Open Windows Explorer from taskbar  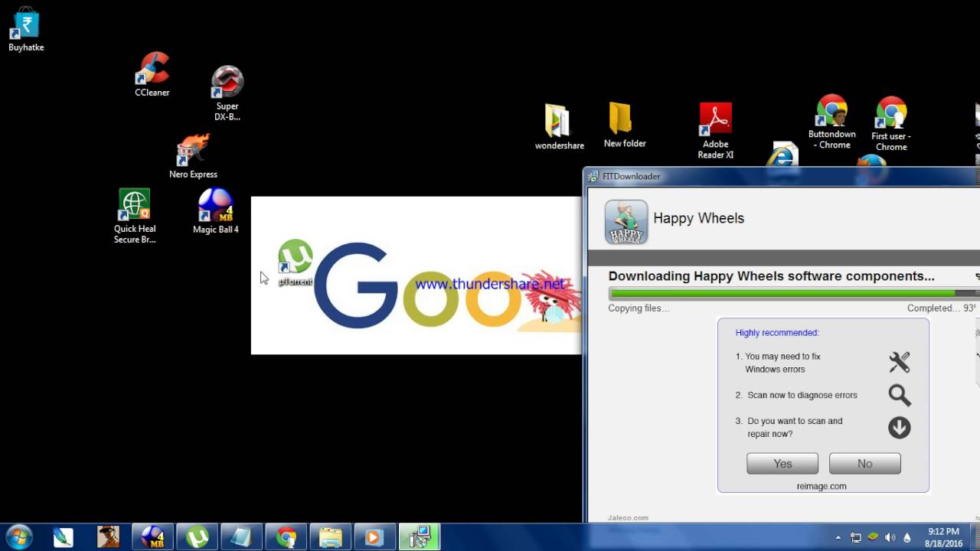click(330, 537)
